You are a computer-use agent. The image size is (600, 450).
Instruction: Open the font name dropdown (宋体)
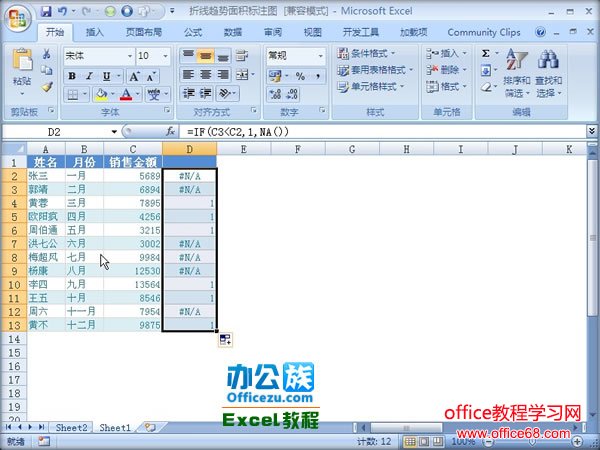(x=130, y=56)
